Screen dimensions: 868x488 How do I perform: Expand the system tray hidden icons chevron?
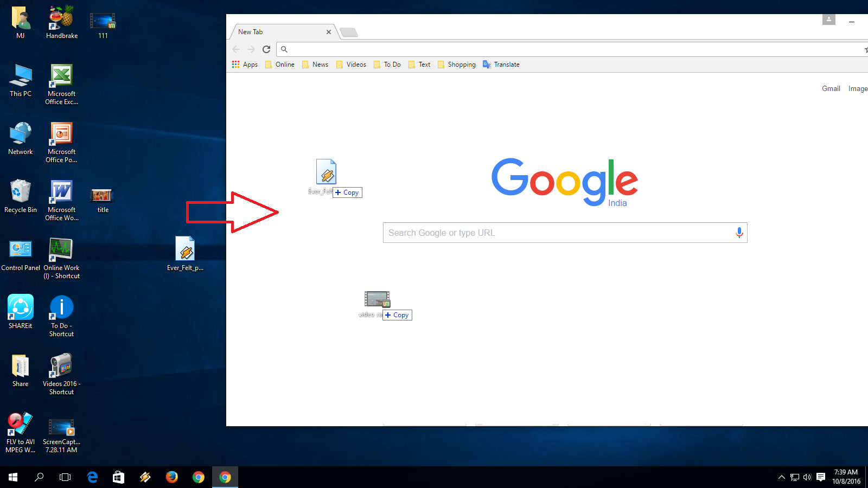pos(781,477)
